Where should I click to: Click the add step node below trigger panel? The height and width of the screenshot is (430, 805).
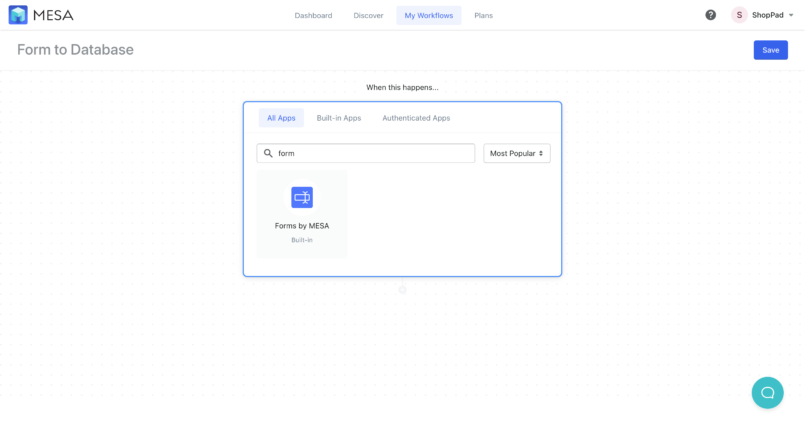(402, 290)
